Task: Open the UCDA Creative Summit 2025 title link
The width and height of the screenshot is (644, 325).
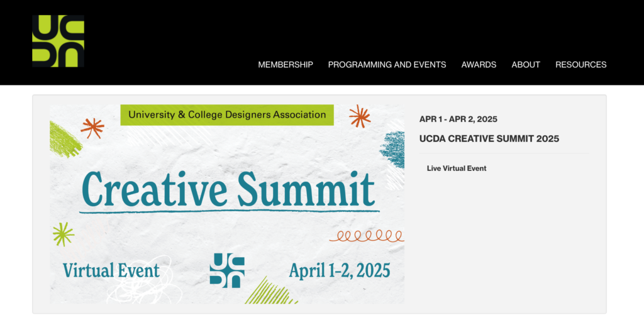Action: point(489,139)
